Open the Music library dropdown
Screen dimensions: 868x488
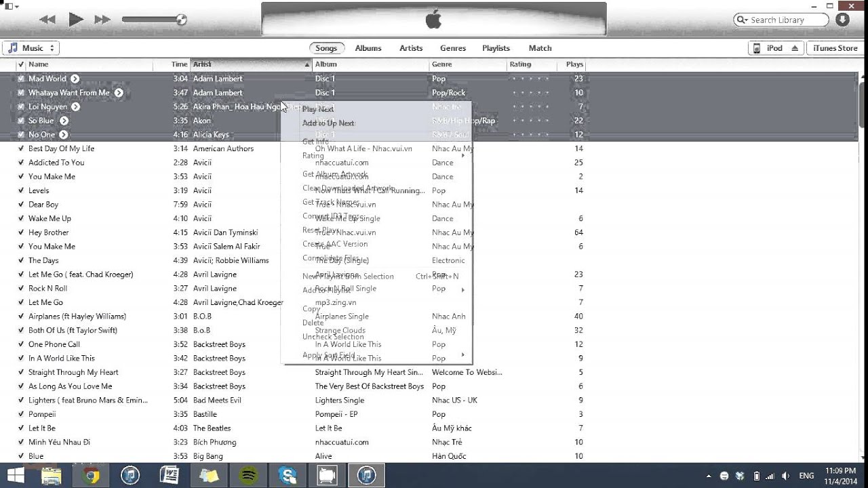(x=31, y=48)
